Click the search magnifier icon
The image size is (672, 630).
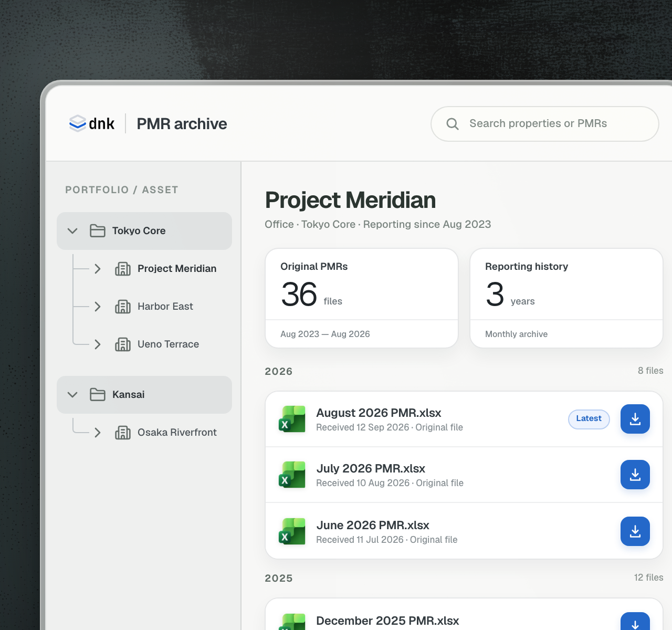coord(453,124)
